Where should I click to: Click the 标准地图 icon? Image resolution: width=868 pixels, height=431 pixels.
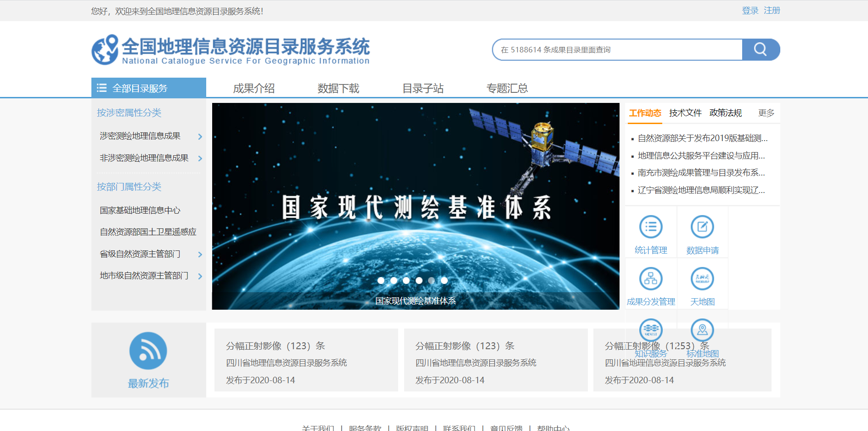702,330
